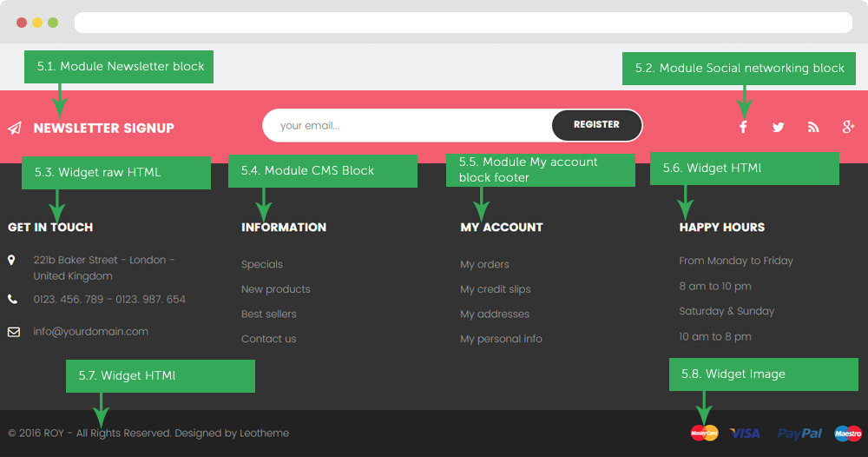Click the paper plane newsletter icon
Screen dimensions: 868x457
tap(15, 128)
